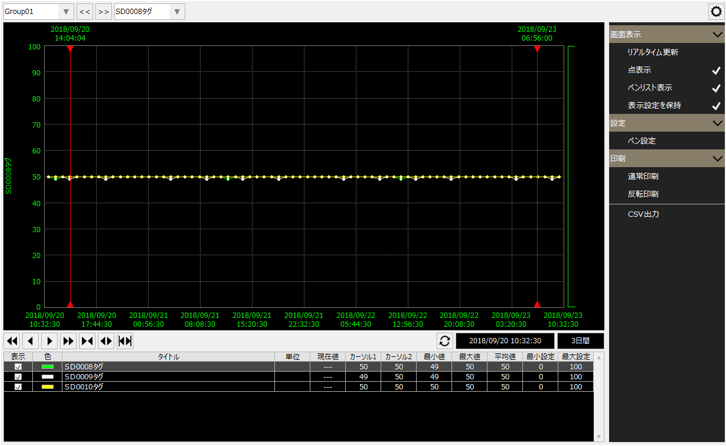Choose CSV出力 from the side panel
Screen dimensions: 726x446
643,214
